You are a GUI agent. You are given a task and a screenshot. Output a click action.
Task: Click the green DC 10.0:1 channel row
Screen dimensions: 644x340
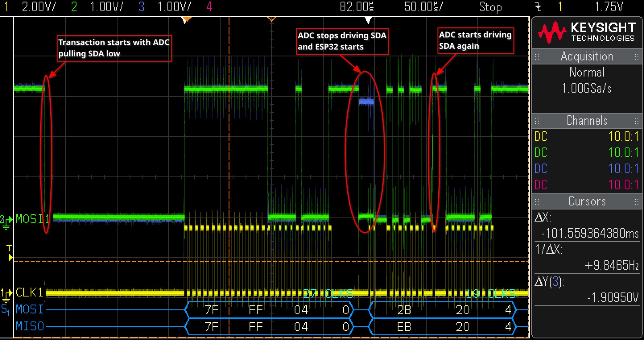[587, 153]
